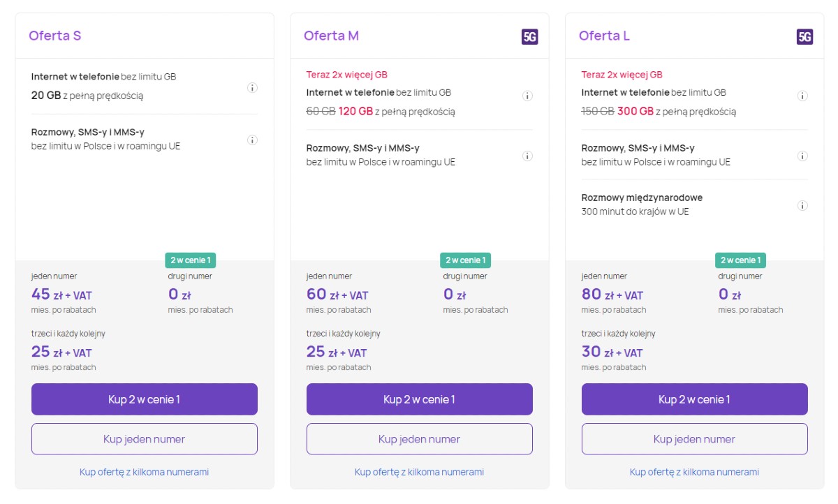838x504 pixels.
Task: Open Kup ofertę z kilkoma numerami under Oferta M
Action: click(x=419, y=472)
